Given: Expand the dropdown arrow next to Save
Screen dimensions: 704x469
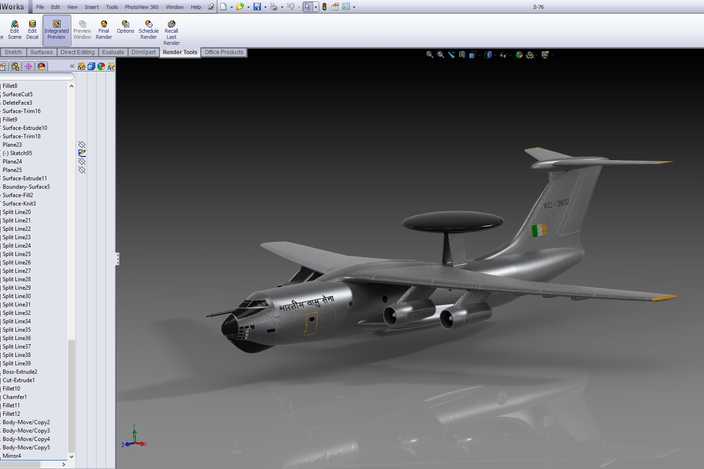Looking at the screenshot, I should click(x=265, y=7).
